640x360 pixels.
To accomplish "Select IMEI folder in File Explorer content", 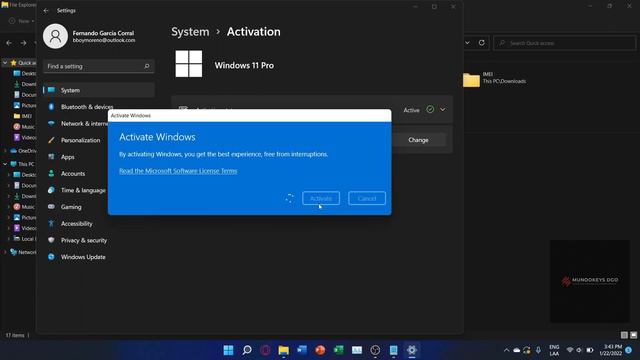I will tap(495, 78).
